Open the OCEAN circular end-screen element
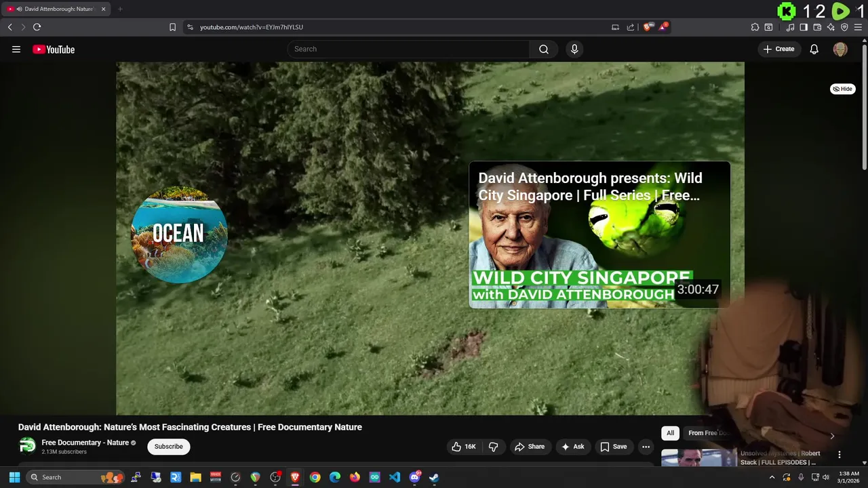868x488 pixels. (x=179, y=235)
